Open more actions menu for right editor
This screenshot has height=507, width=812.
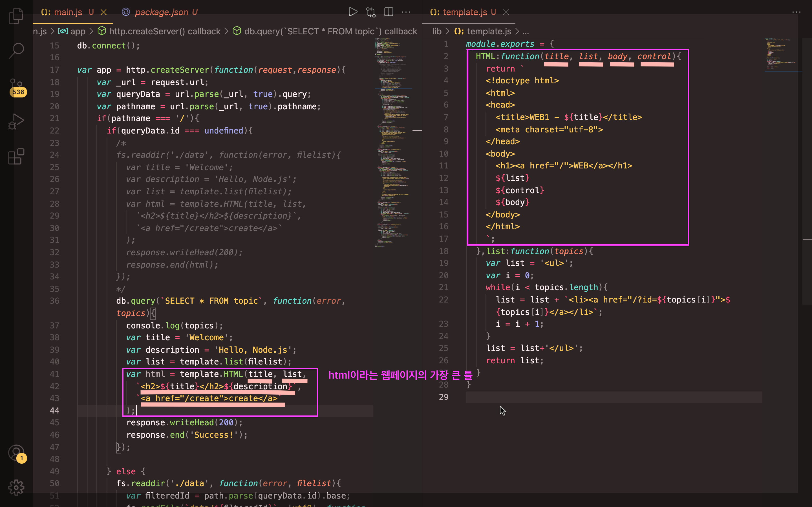coord(796,12)
